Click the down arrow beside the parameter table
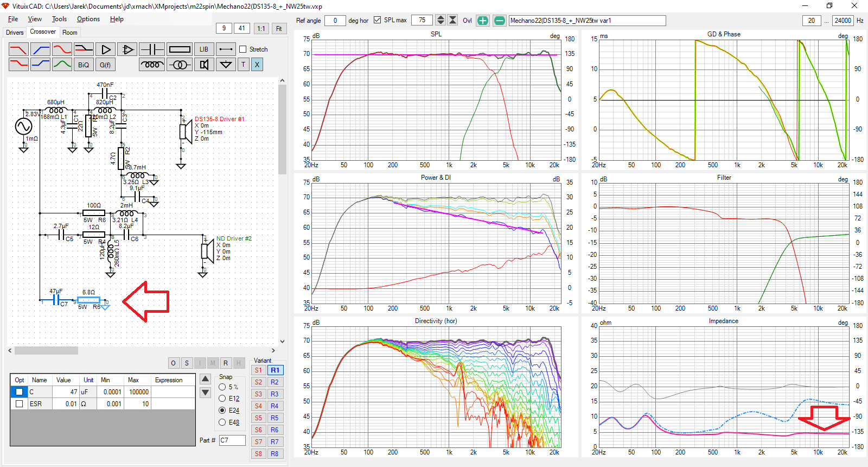 click(206, 392)
